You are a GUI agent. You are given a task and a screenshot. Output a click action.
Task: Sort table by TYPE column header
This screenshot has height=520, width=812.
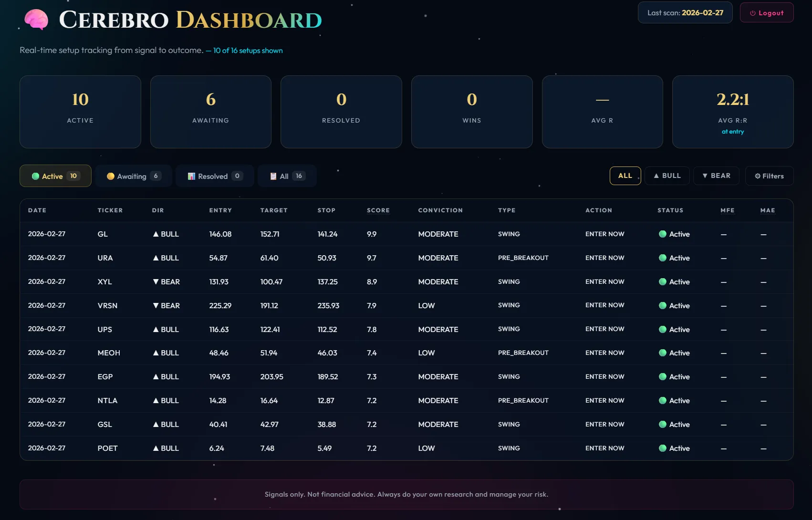coord(507,210)
